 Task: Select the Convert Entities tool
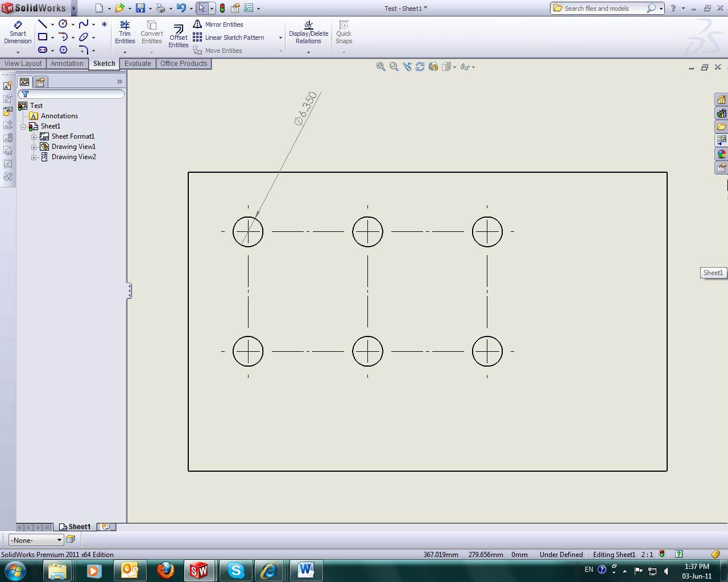(151, 31)
